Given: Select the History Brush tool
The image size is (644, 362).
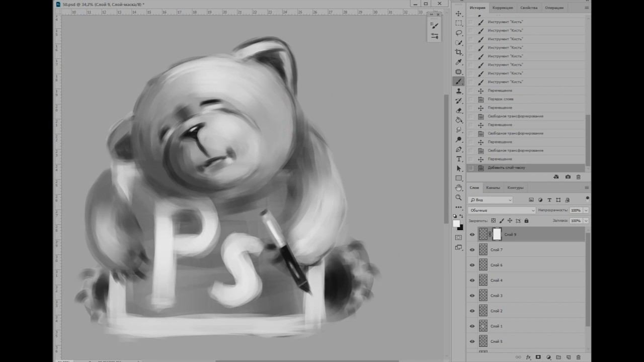Looking at the screenshot, I should click(x=458, y=101).
